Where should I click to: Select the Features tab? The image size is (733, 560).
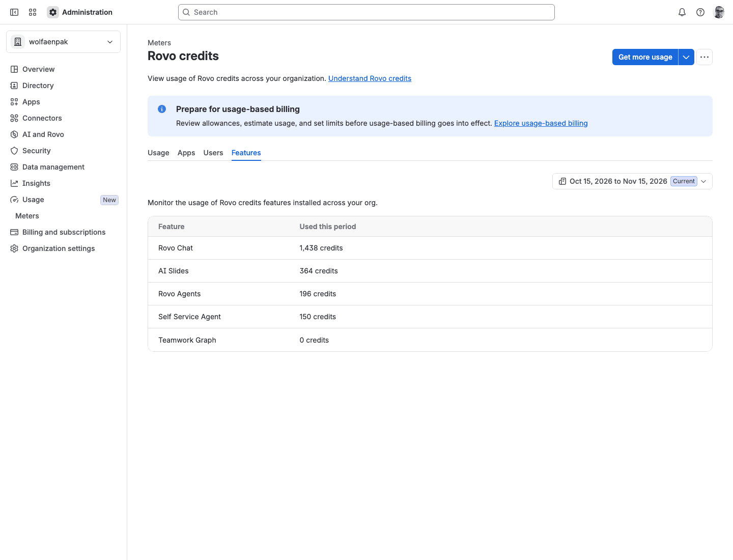[246, 153]
